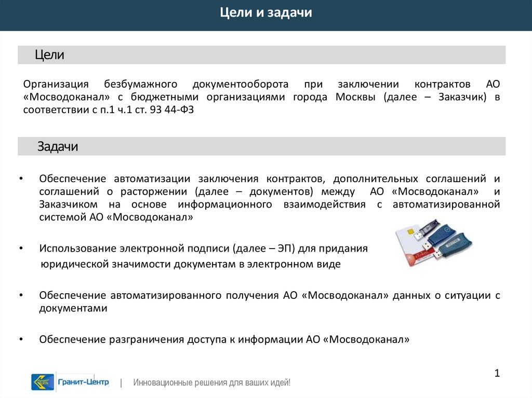Select the "Цели" section header
Viewport: 532px width, 398px height.
click(x=262, y=55)
